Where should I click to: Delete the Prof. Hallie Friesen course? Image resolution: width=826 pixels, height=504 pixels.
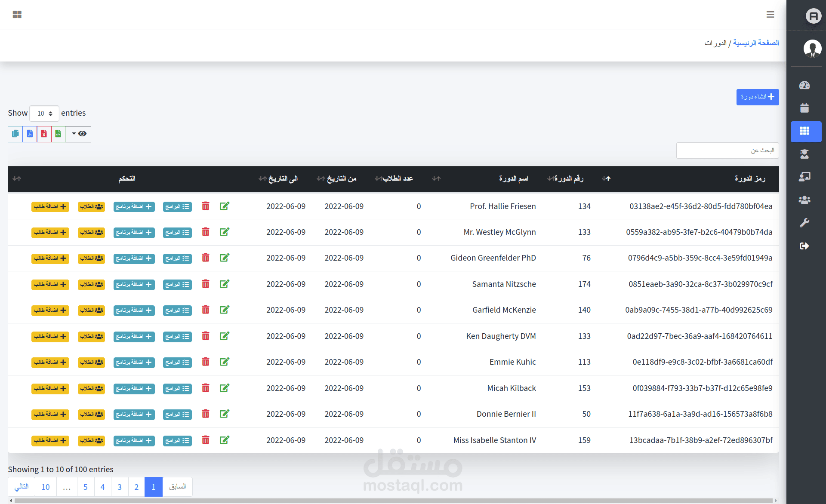[x=206, y=206]
